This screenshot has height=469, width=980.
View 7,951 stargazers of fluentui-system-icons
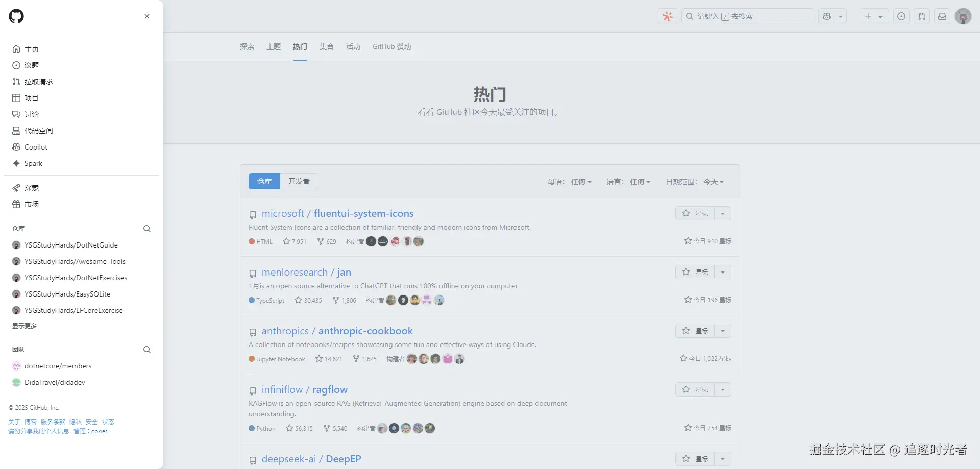tap(295, 241)
